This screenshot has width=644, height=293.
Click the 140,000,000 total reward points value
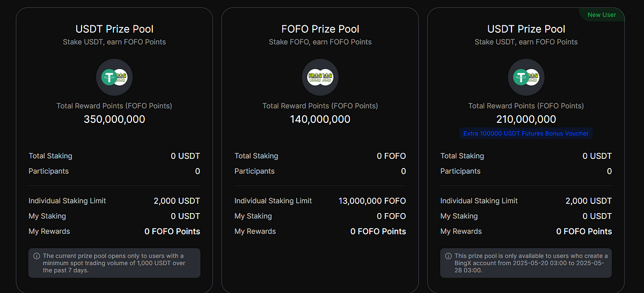pos(320,119)
